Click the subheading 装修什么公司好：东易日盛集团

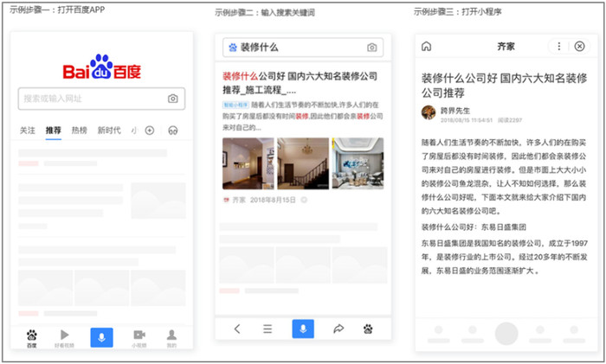click(474, 227)
